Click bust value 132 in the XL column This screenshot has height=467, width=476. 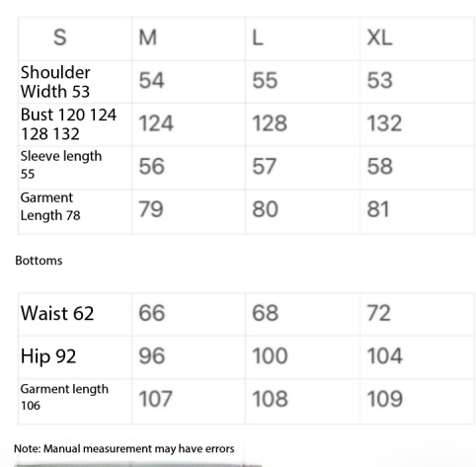pyautogui.click(x=384, y=123)
